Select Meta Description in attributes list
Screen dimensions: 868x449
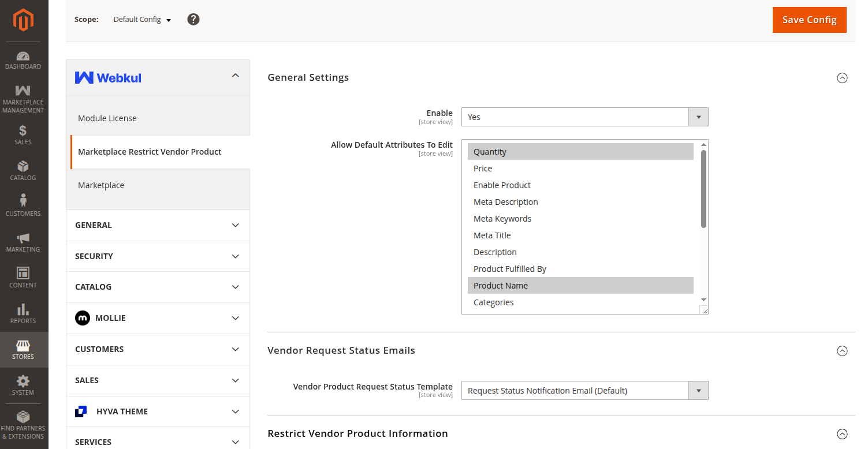(580, 202)
